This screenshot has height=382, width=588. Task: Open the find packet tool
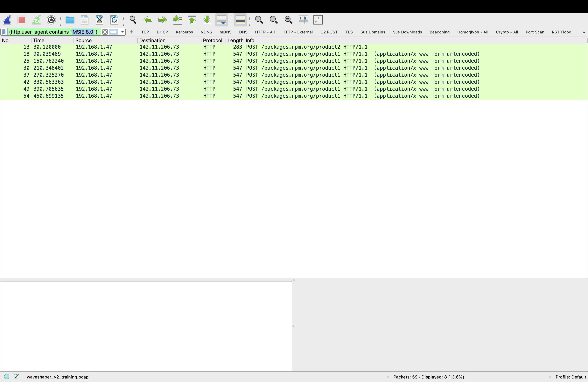point(133,20)
